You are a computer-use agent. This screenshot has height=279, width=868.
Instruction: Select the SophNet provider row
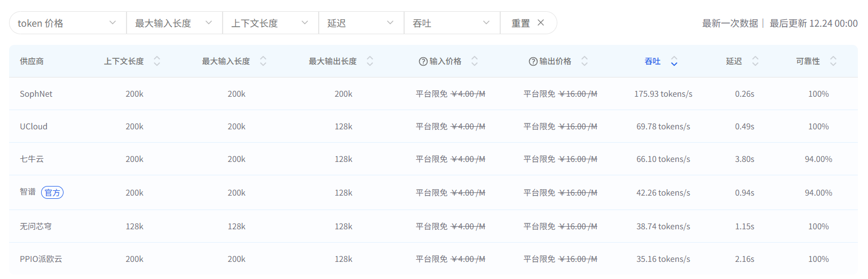pyautogui.click(x=433, y=94)
